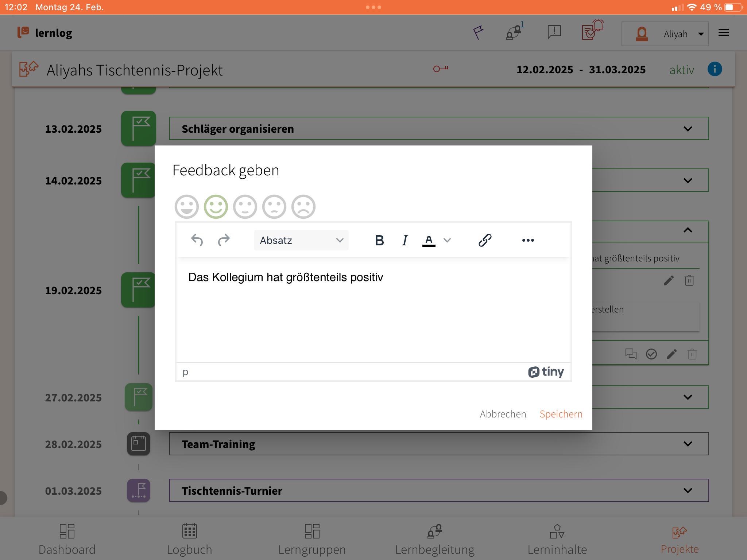
Task: Mark entry done with checkmark circle icon
Action: (x=651, y=354)
